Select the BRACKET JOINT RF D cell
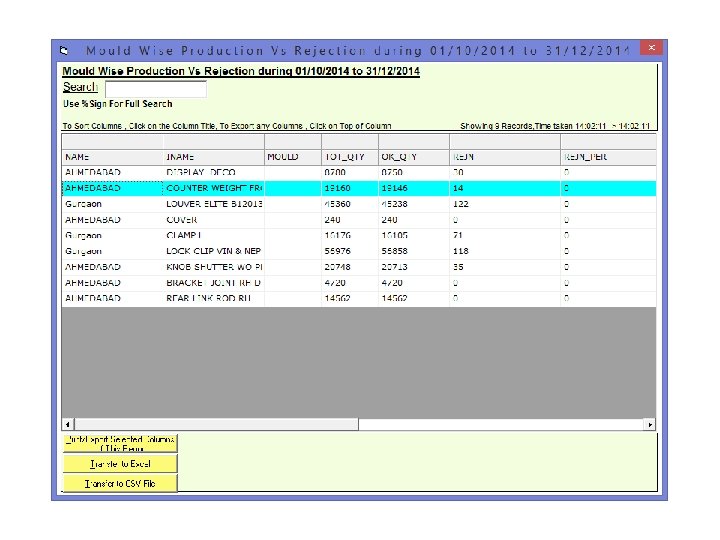720x540 pixels. [x=214, y=283]
